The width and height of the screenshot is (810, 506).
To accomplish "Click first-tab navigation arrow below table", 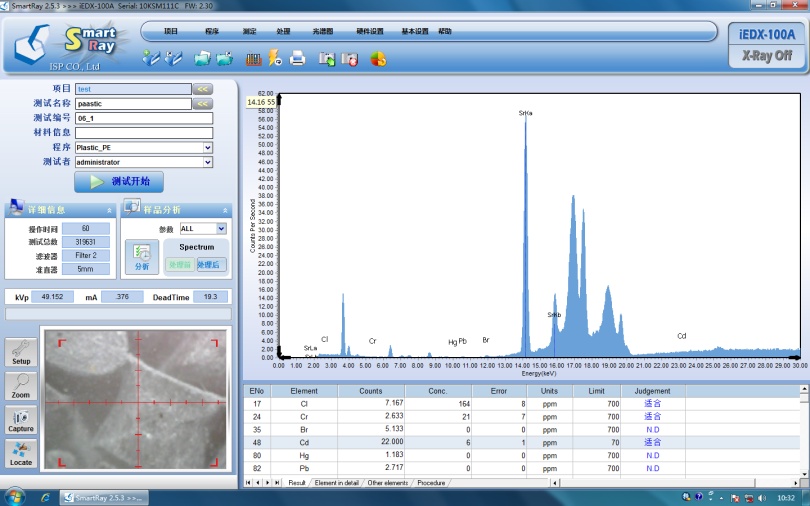I will [x=248, y=483].
